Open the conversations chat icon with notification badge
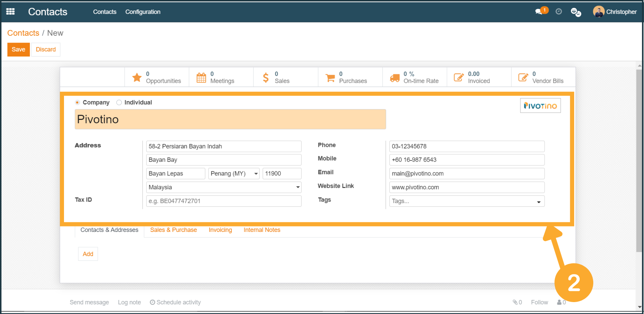Image resolution: width=644 pixels, height=314 pixels. [x=539, y=12]
